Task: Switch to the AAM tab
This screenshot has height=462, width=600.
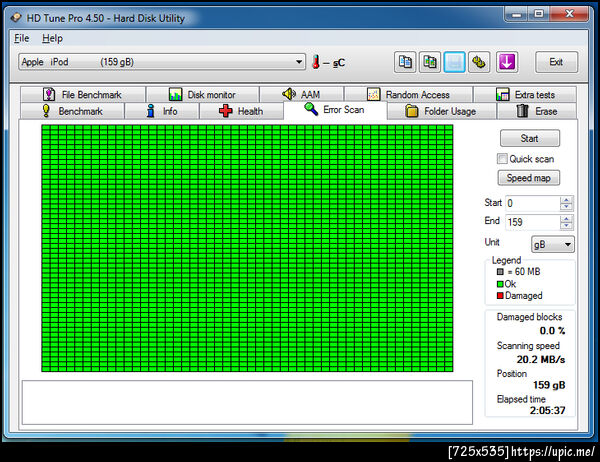Action: click(302, 94)
